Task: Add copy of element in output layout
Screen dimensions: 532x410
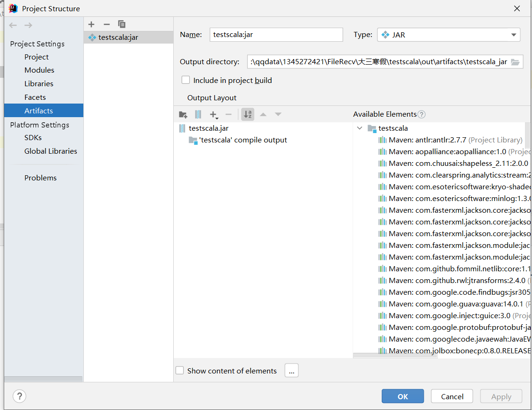Action: (214, 115)
